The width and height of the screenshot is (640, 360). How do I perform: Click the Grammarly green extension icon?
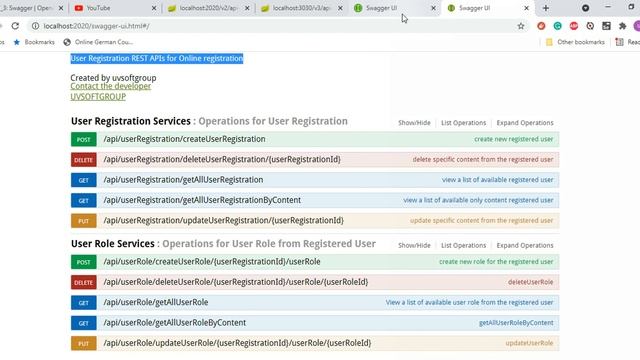click(x=558, y=26)
